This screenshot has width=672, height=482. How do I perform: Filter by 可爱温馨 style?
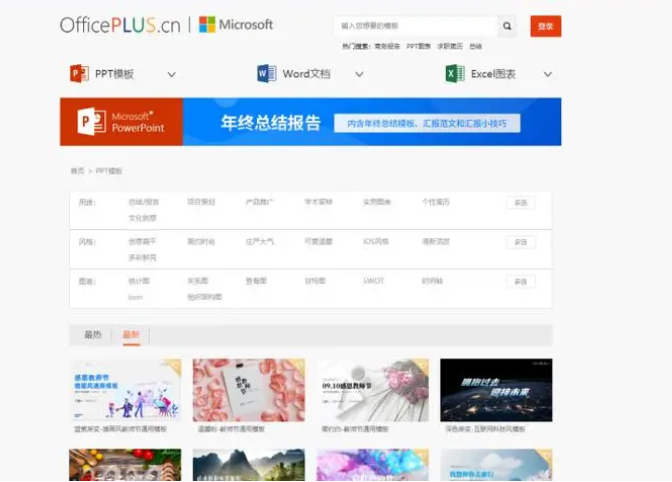318,241
